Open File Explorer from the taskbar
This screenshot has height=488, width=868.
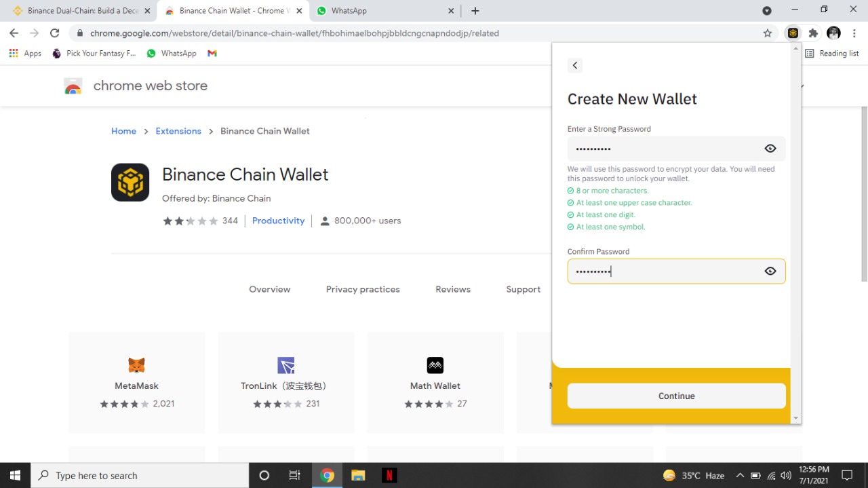tap(358, 475)
